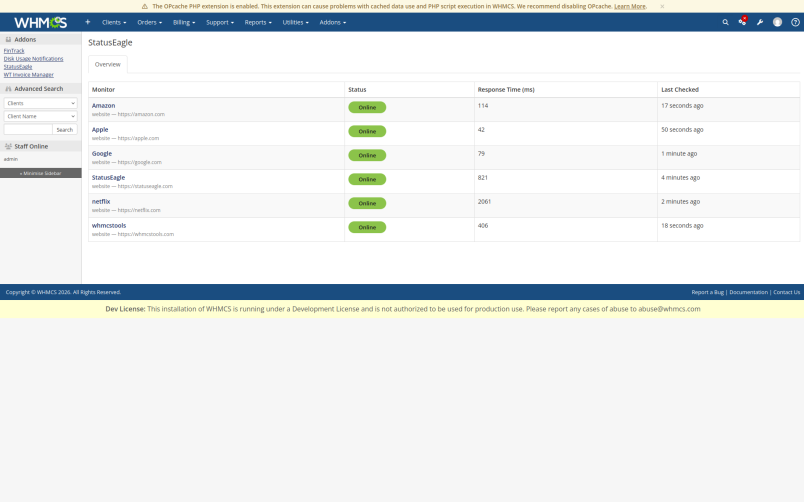
Task: Click Online badge for netflix
Action: tap(367, 203)
